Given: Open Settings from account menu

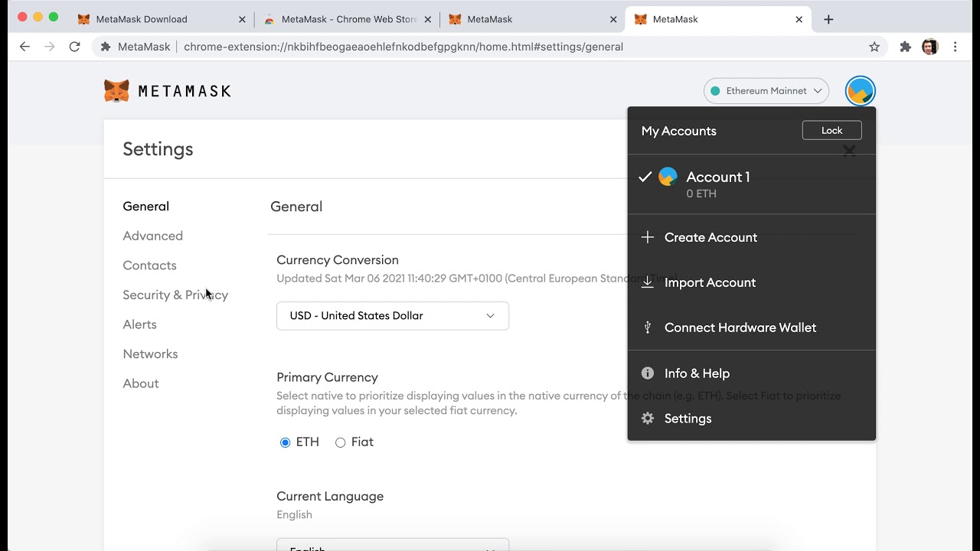Looking at the screenshot, I should tap(751, 419).
